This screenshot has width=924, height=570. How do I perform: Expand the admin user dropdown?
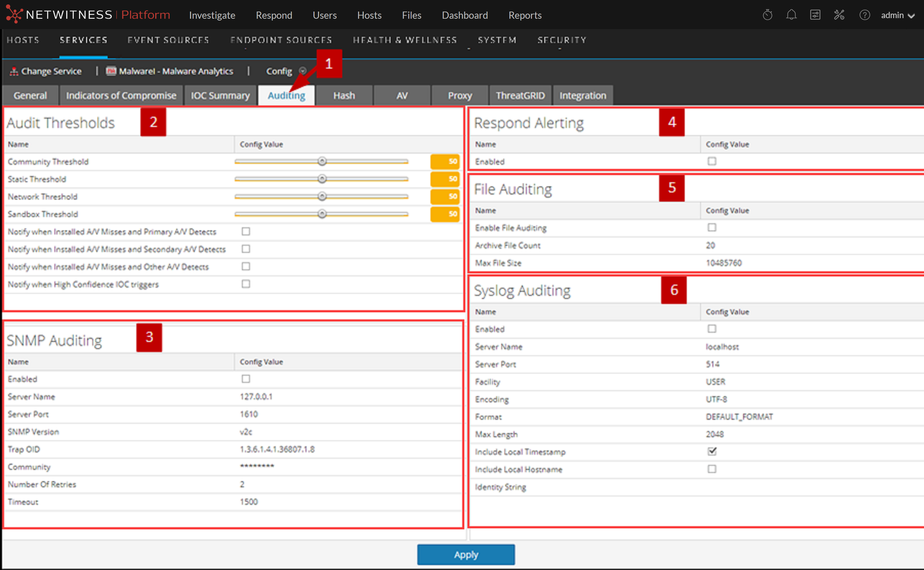(x=898, y=15)
